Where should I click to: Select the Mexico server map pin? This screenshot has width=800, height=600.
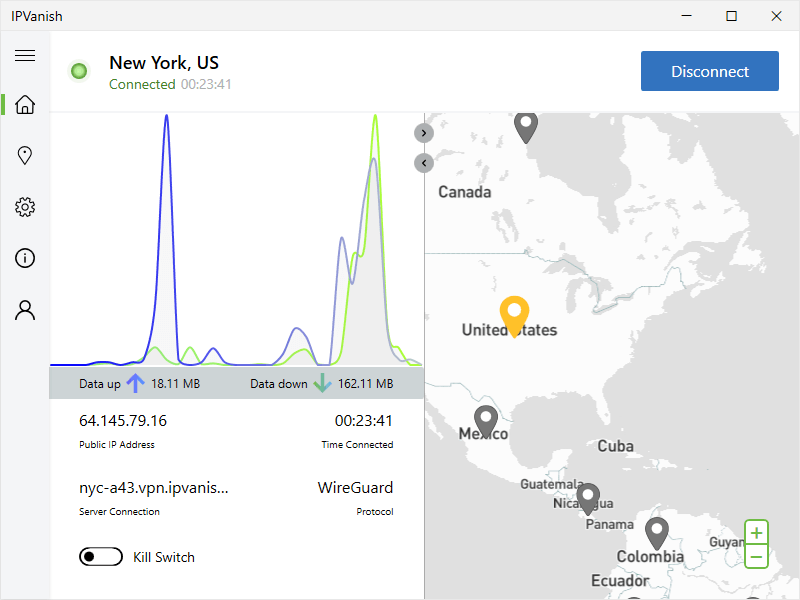(486, 420)
